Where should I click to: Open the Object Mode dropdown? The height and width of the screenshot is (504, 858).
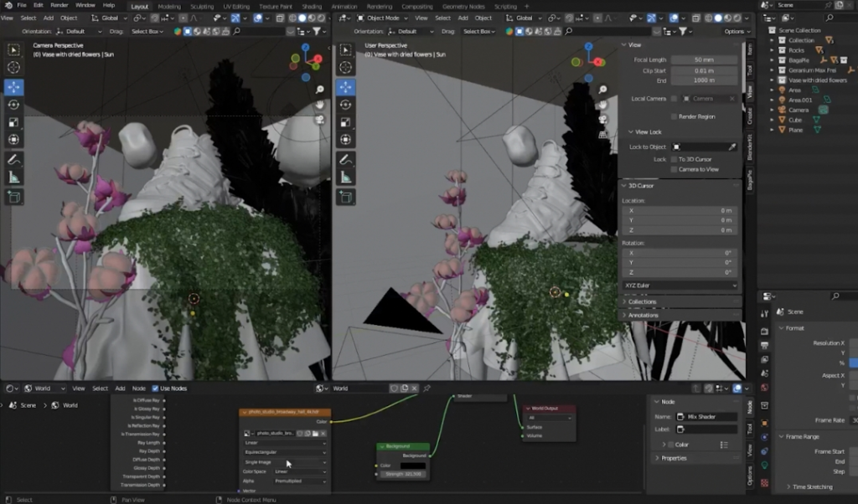click(x=382, y=18)
